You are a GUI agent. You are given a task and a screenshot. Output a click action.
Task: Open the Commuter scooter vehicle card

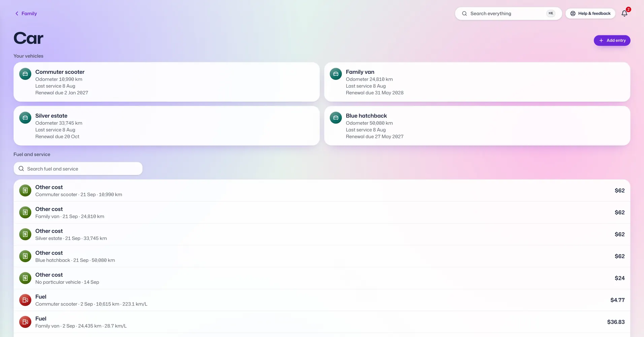(167, 82)
